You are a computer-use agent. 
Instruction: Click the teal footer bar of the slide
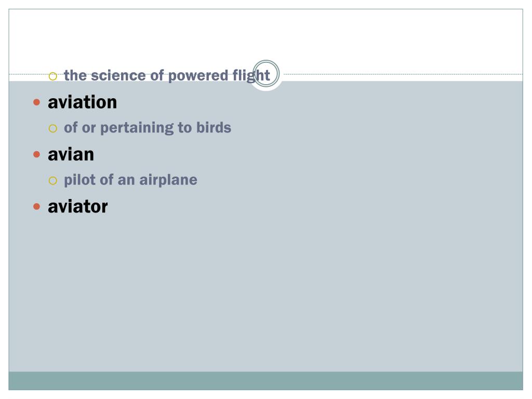point(265,381)
